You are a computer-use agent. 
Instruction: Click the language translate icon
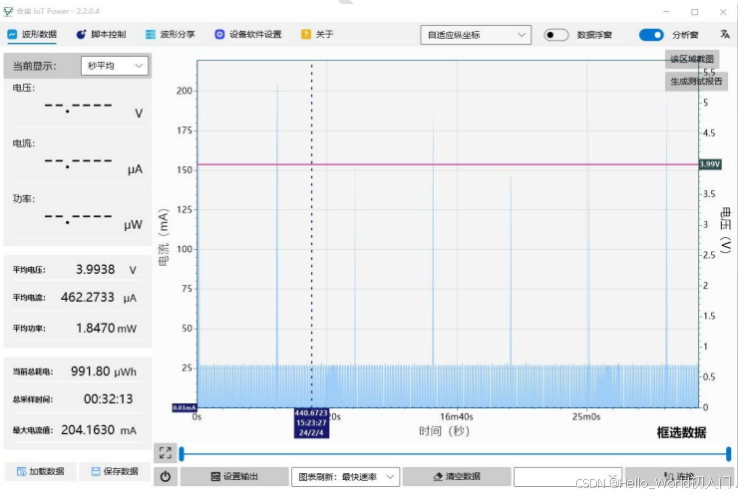725,34
